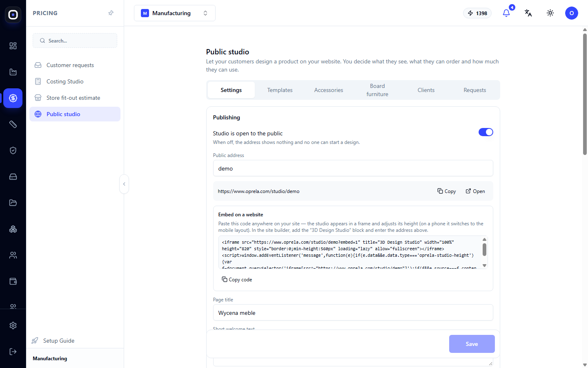The width and height of the screenshot is (588, 368).
Task: Open the folder icon in left rail
Action: tap(13, 203)
